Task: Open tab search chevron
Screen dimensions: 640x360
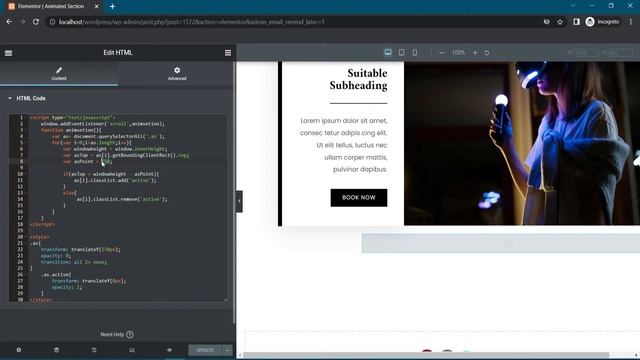Action: click(573, 6)
